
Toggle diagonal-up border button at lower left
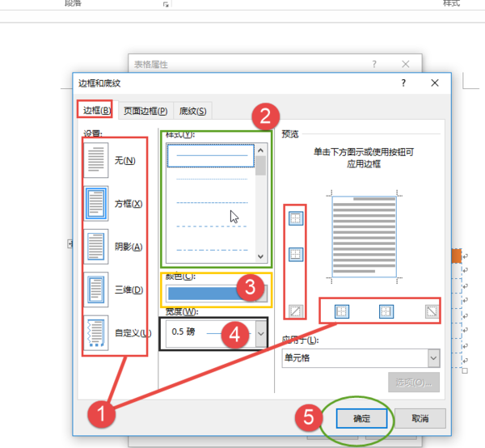coord(296,311)
